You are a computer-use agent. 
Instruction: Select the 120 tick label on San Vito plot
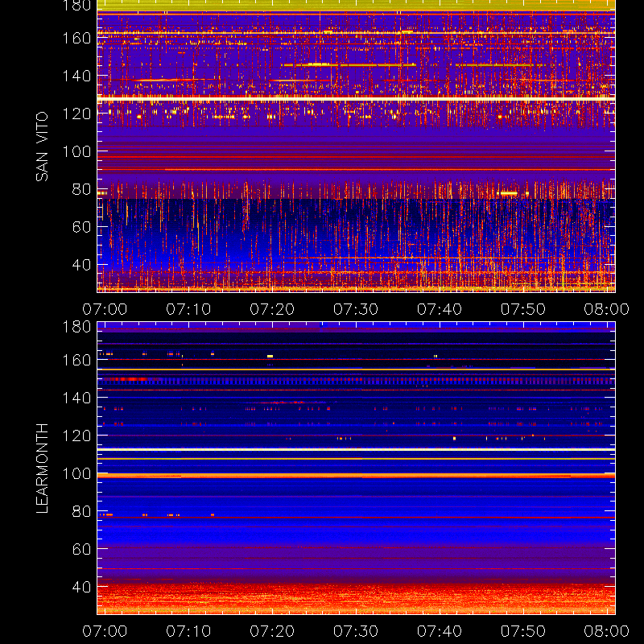pos(76,114)
